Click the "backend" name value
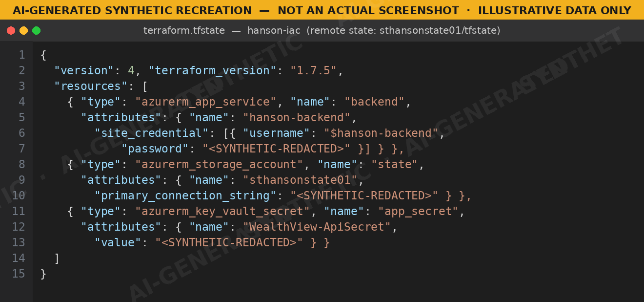Image resolution: width=644 pixels, height=302 pixels. 375,102
